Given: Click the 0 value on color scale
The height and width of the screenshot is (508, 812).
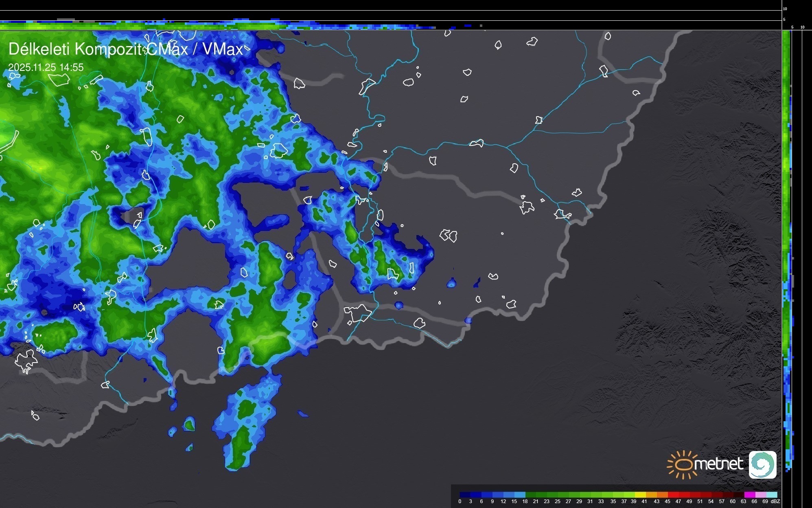Looking at the screenshot, I should pyautogui.click(x=460, y=501).
